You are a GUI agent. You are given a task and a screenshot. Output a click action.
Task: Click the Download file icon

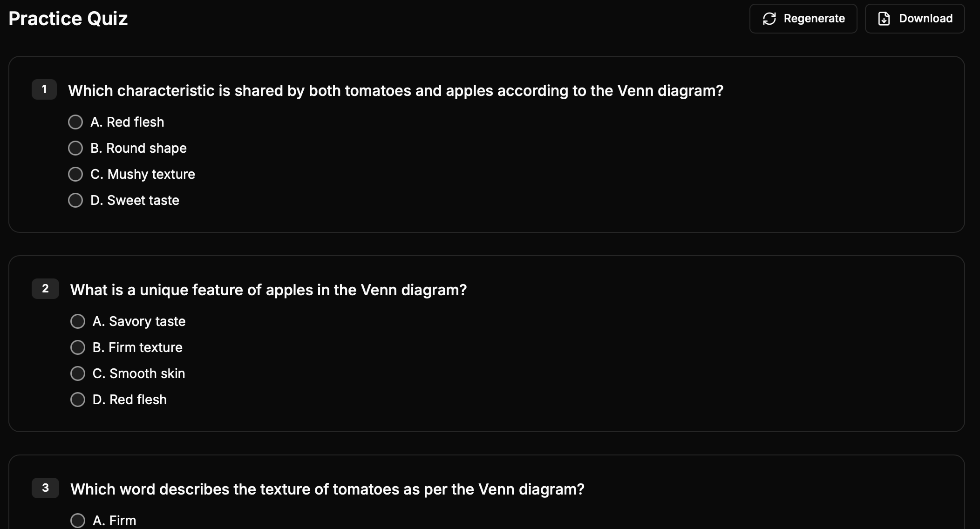coord(884,19)
